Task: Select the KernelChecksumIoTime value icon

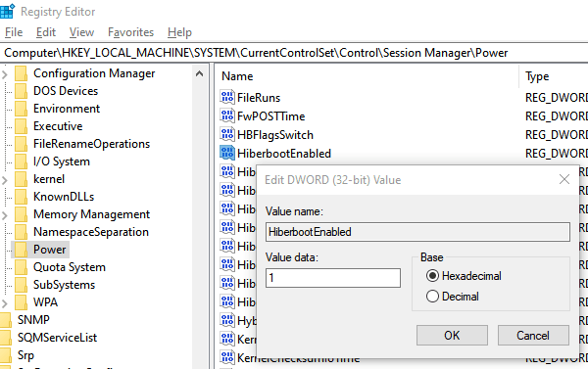Action: 227,357
